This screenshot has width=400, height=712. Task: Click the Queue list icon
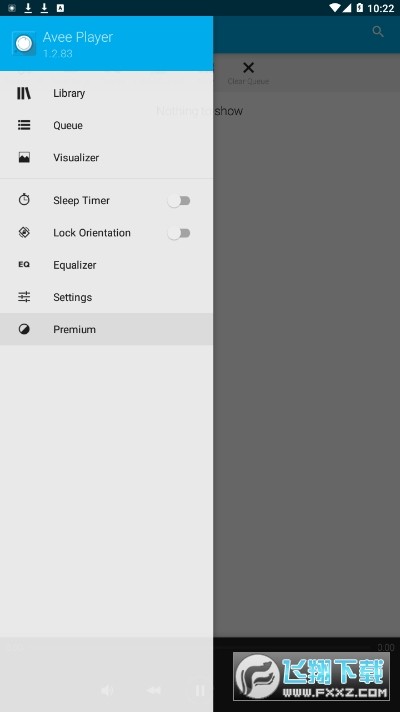pyautogui.click(x=24, y=125)
